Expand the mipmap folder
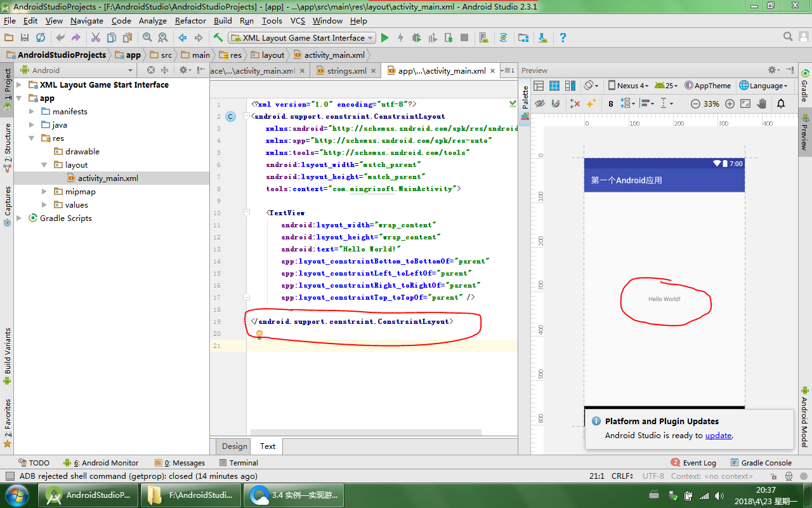Screen dimensions: 812x508 tap(44, 192)
